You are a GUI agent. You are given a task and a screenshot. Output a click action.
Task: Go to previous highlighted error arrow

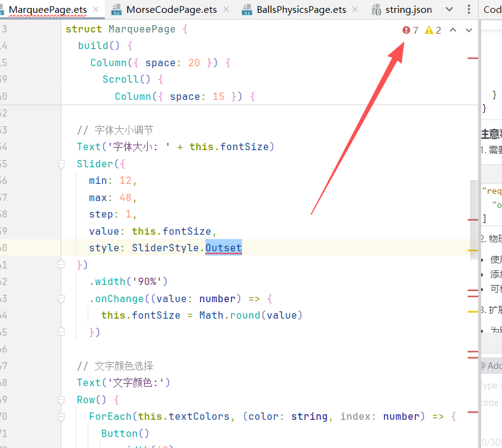(453, 30)
